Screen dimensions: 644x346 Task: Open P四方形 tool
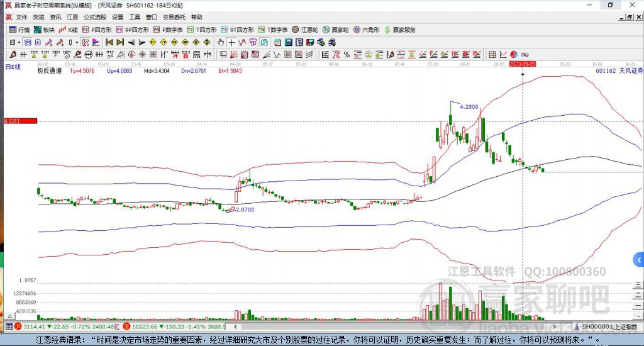97,30
